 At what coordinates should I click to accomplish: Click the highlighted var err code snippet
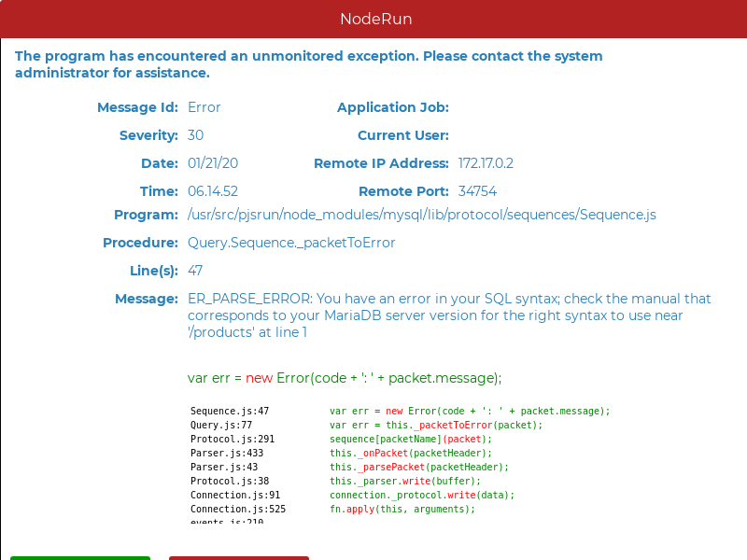pos(345,378)
